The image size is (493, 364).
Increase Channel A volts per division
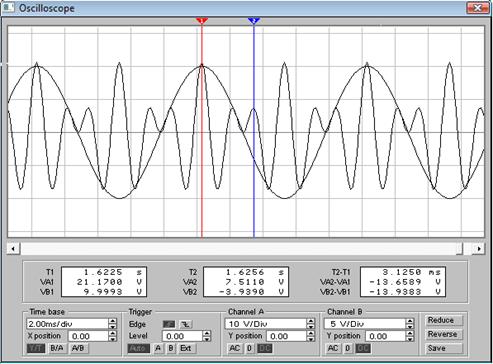point(311,321)
